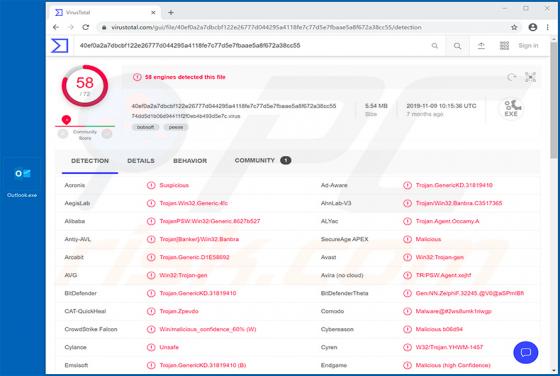Image resolution: width=560 pixels, height=376 pixels.
Task: Click BitDefender result Trojan.GenericKD.31819410
Action: (x=198, y=293)
